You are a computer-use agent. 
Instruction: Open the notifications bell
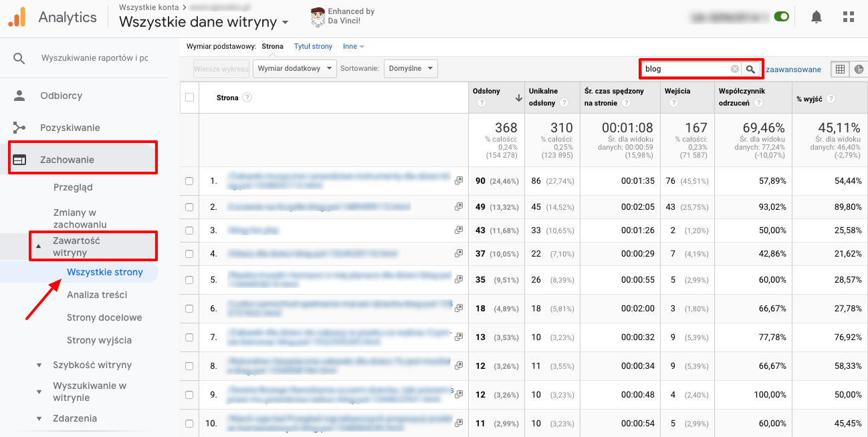coord(816,17)
